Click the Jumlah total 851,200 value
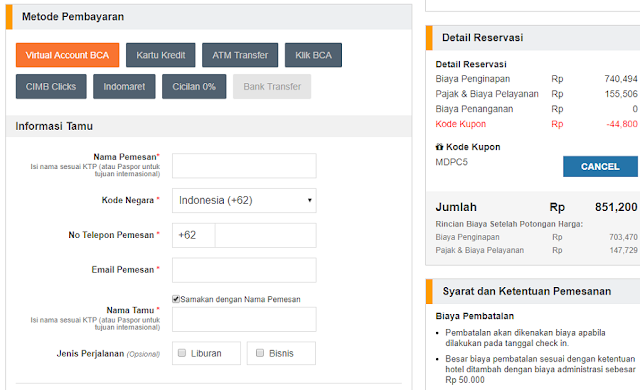The height and width of the screenshot is (390, 640). pyautogui.click(x=616, y=207)
